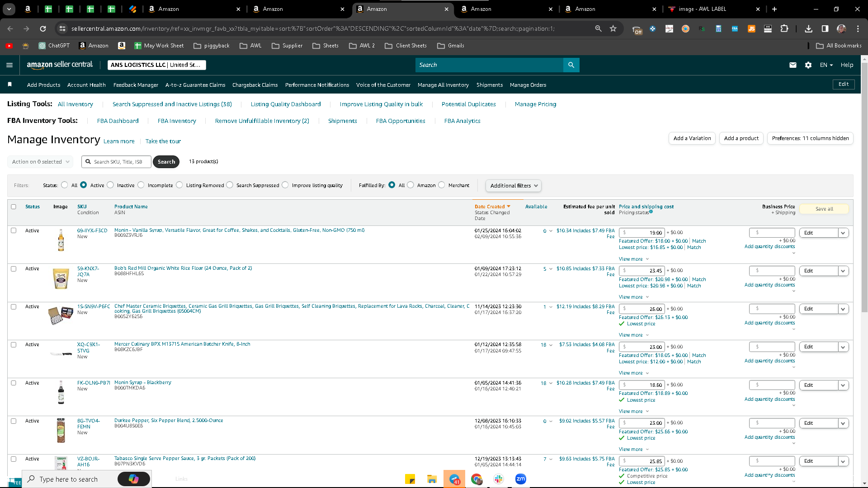Click the browser zoom magnifier in address bar
The image size is (868, 488).
[598, 28]
